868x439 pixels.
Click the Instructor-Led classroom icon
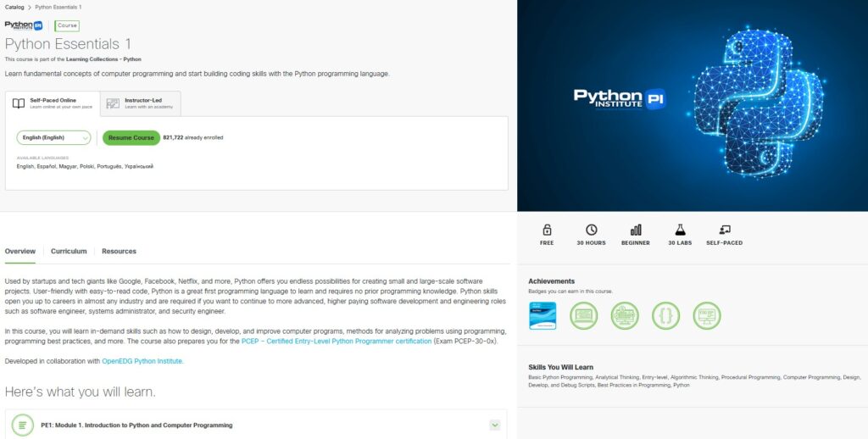tap(113, 103)
